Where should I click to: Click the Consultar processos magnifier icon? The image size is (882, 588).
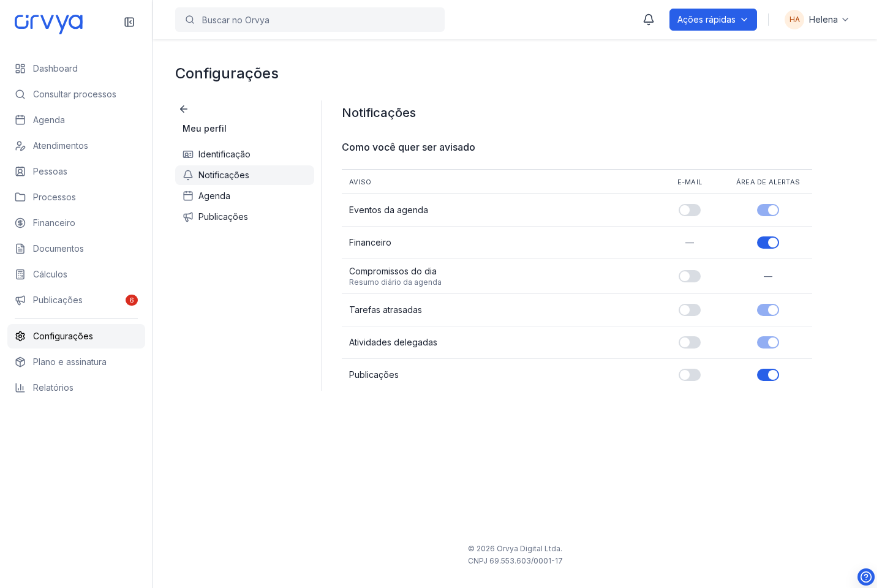(x=20, y=94)
